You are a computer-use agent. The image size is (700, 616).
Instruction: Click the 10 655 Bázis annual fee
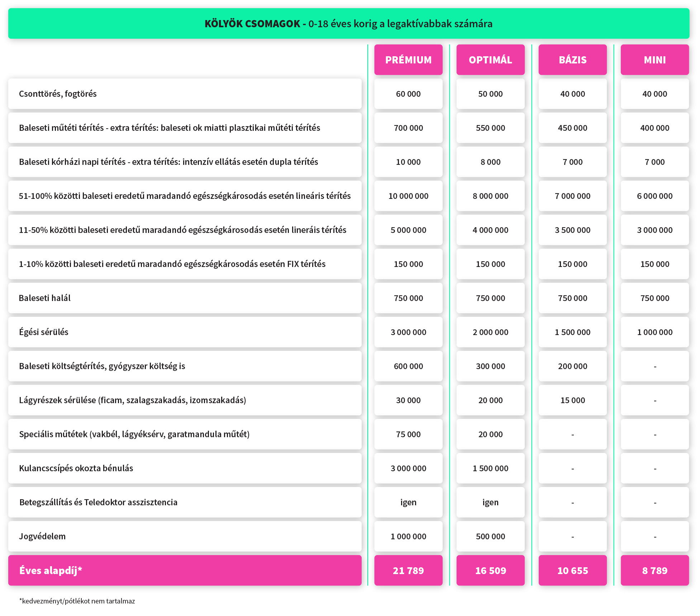click(x=572, y=570)
